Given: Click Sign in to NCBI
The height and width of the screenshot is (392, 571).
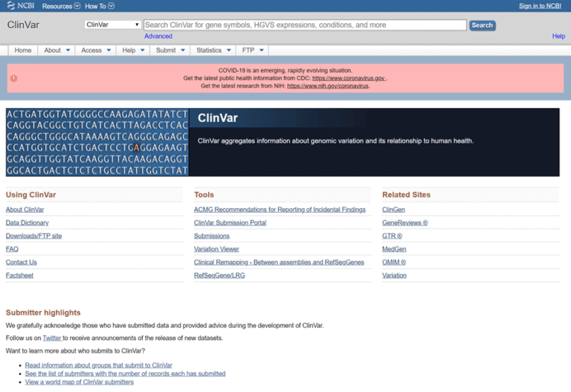Looking at the screenshot, I should click(540, 6).
